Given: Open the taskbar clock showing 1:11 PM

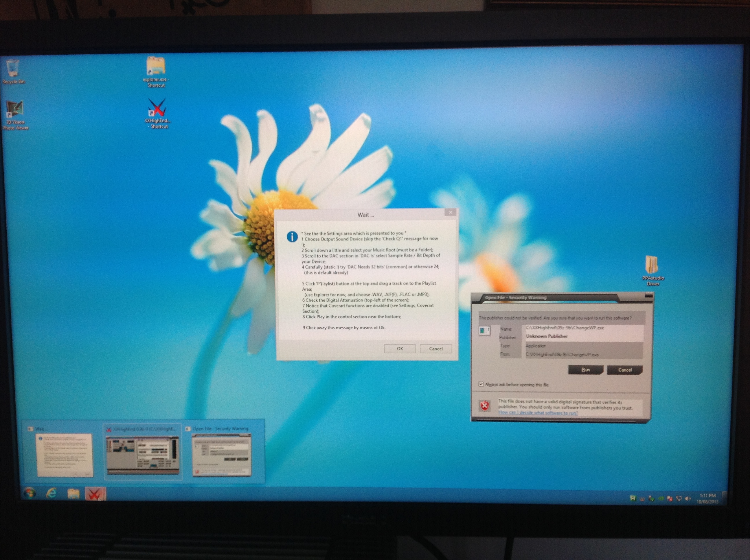Looking at the screenshot, I should point(707,498).
